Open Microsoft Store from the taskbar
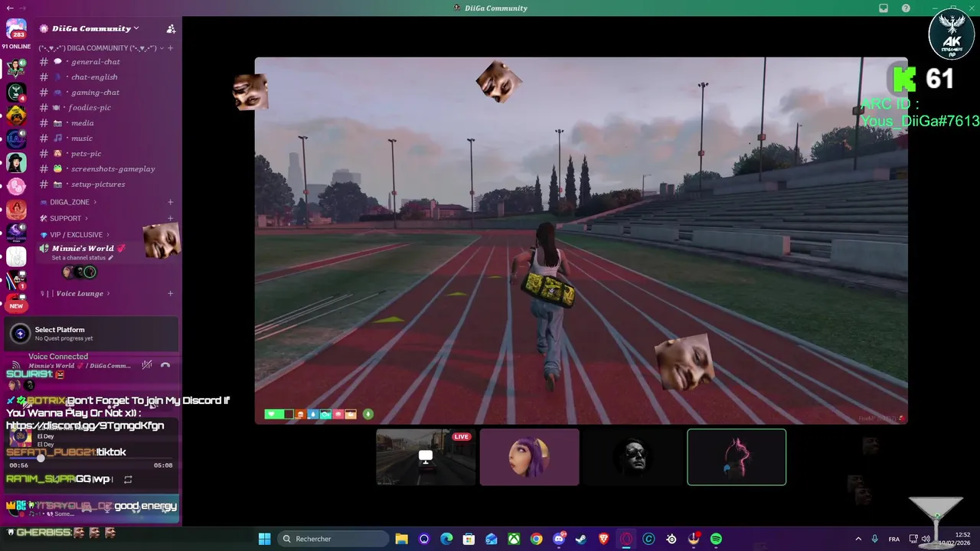 pos(469,539)
